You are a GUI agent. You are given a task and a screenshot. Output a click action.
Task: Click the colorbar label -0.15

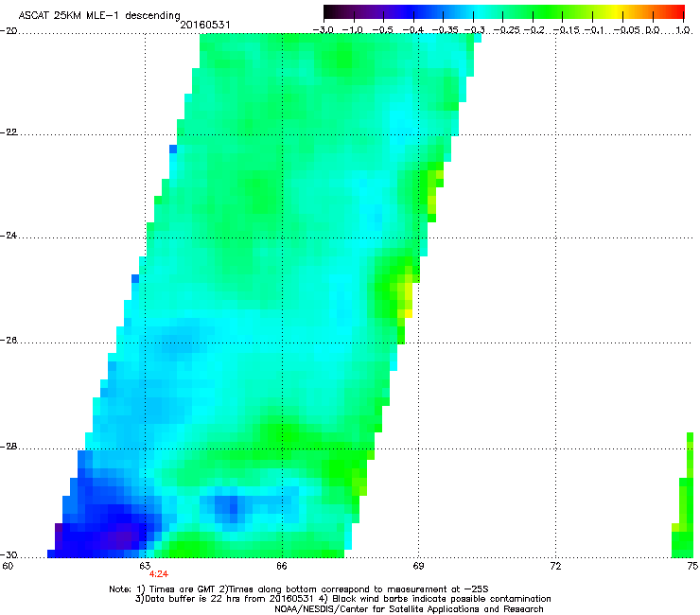(x=566, y=30)
